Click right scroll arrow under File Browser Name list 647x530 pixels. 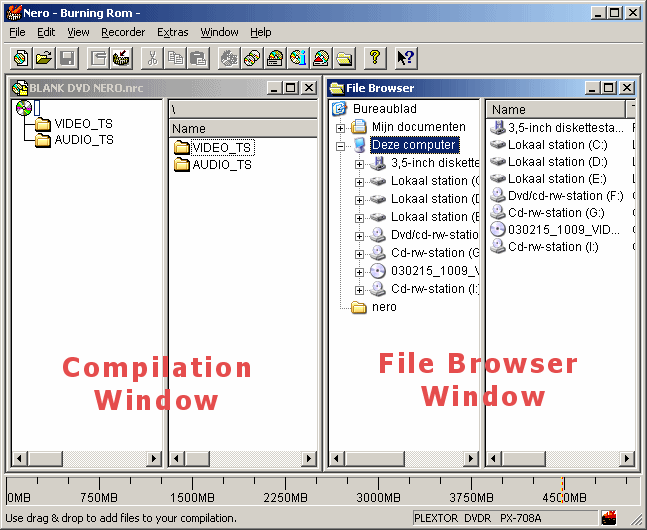[x=627, y=458]
